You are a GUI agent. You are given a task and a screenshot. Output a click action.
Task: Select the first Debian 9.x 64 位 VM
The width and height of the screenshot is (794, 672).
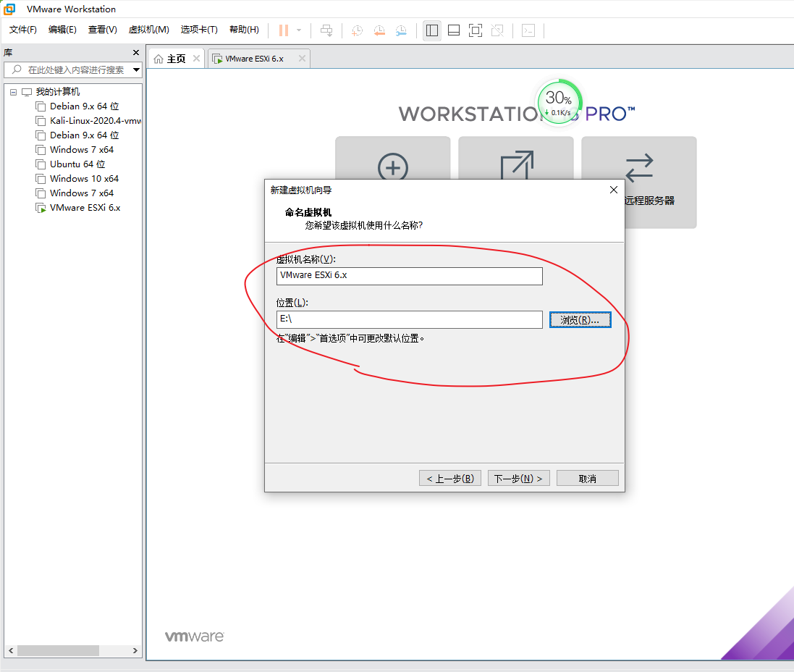(x=84, y=106)
